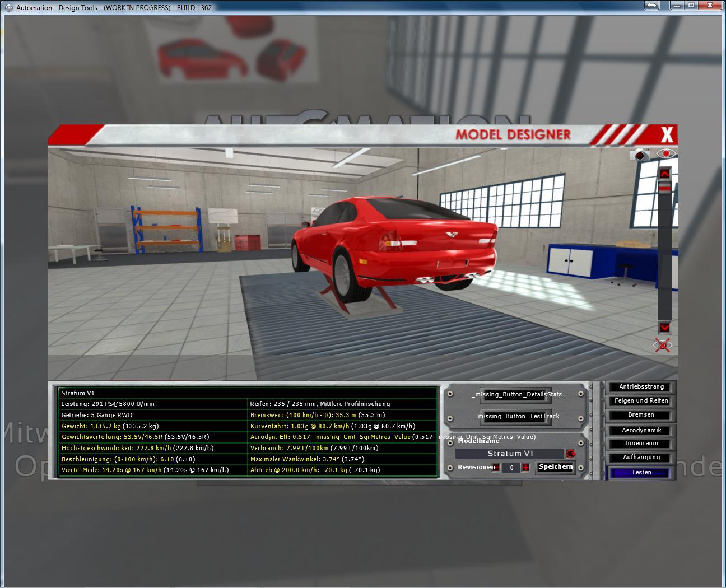Select the Aufhängung tab
The image size is (726, 588).
click(x=641, y=458)
